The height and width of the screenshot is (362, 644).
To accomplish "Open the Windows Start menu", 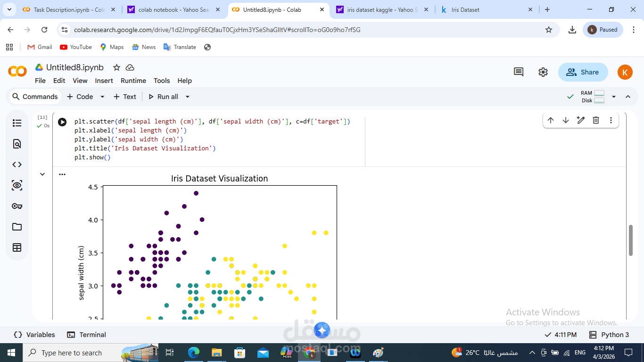I will click(x=11, y=353).
